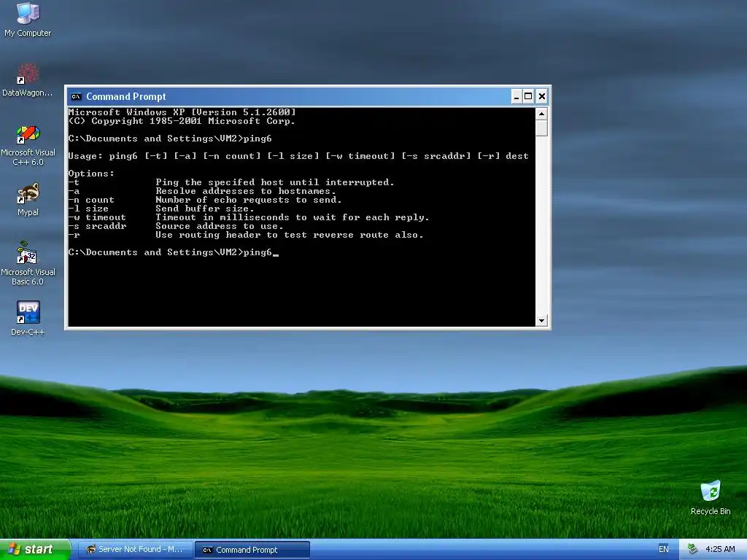Click the 'Options:' line in console
The image size is (747, 560).
tap(91, 174)
